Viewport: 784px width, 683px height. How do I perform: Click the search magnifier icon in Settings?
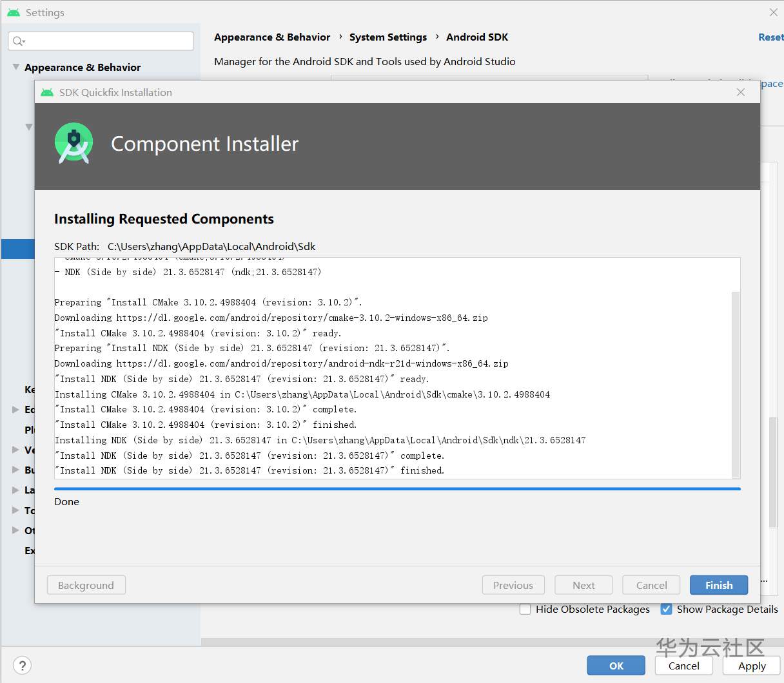pos(18,41)
